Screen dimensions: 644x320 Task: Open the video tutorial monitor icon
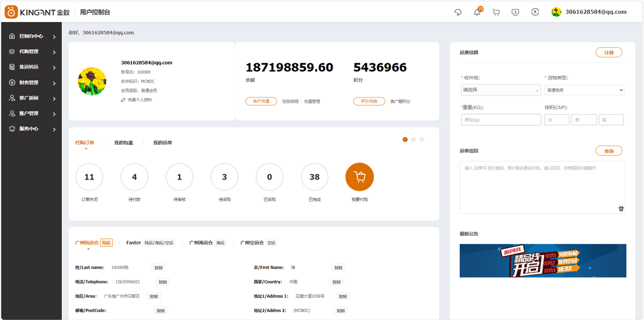(515, 12)
